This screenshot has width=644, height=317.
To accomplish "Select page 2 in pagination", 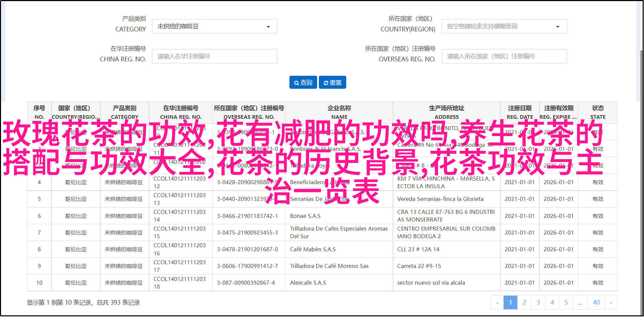I will [524, 303].
